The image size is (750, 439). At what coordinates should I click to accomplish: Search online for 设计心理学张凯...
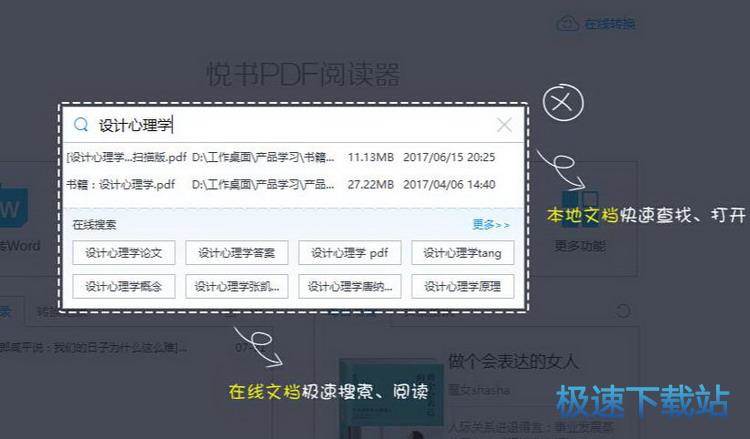(x=237, y=286)
